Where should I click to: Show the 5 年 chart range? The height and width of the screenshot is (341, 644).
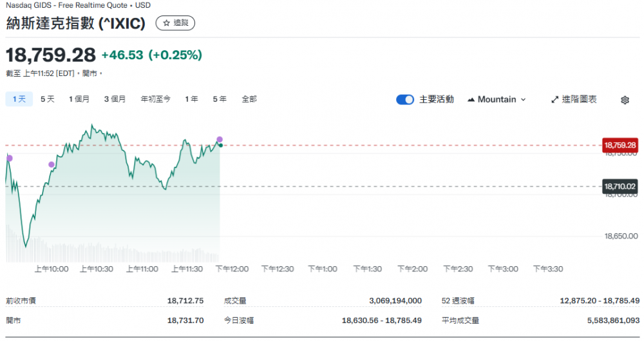coord(220,99)
